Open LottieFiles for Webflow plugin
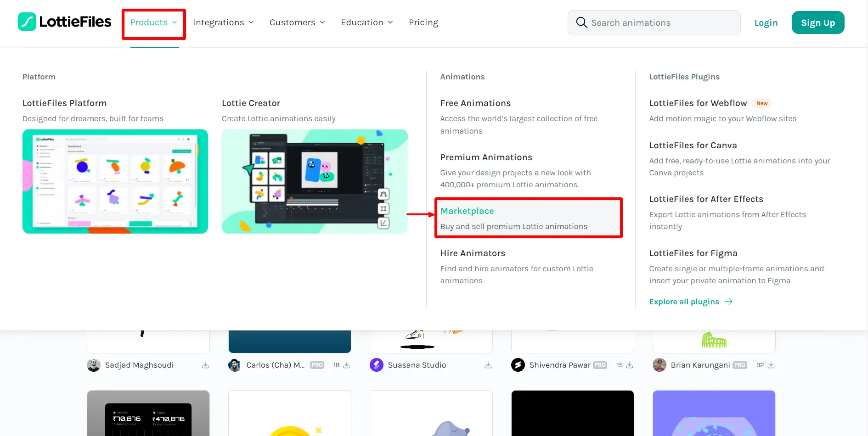 [x=698, y=103]
